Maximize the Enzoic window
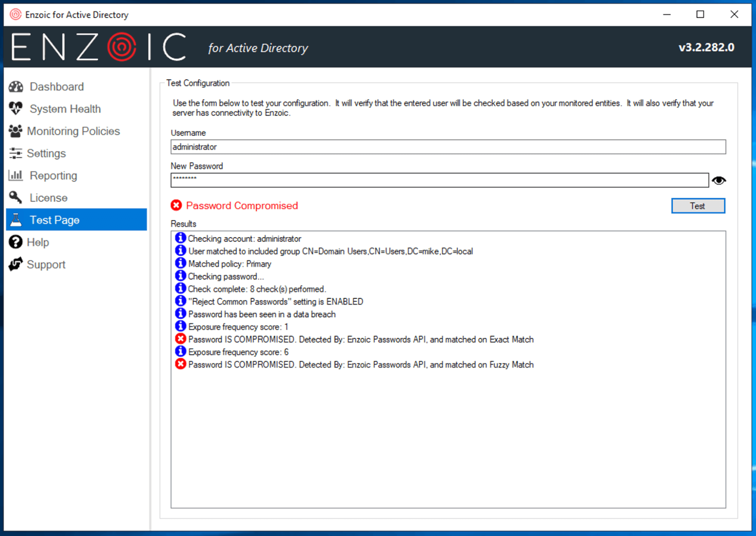 700,14
